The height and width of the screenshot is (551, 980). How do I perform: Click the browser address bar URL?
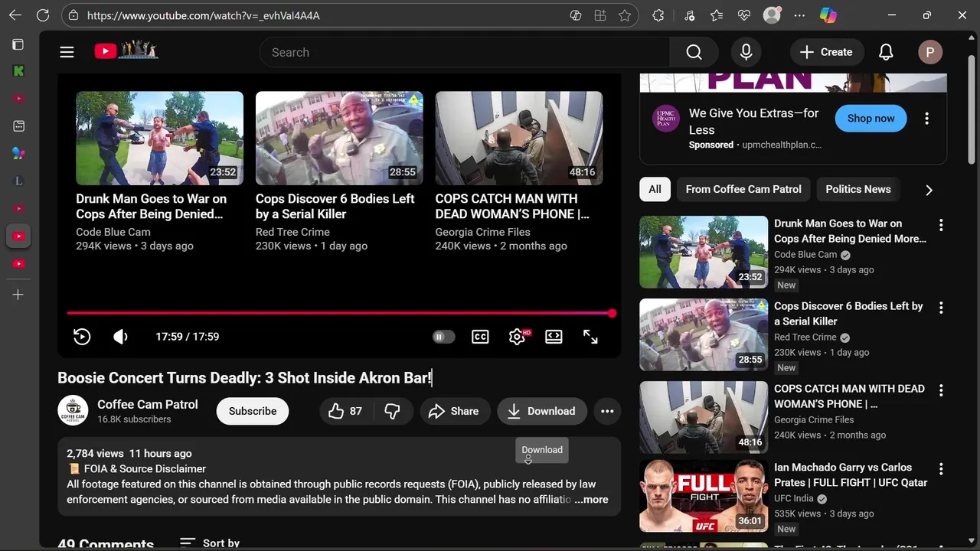coord(204,15)
